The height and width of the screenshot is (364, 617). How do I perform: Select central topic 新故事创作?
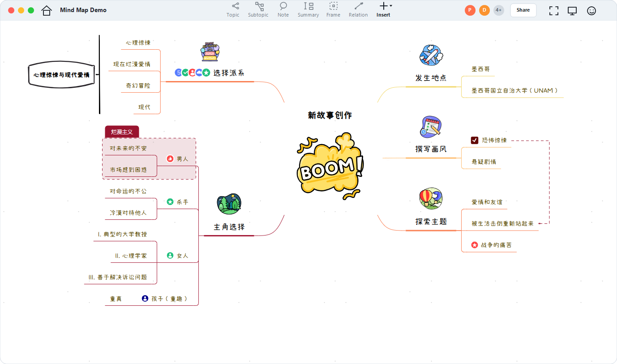(330, 115)
